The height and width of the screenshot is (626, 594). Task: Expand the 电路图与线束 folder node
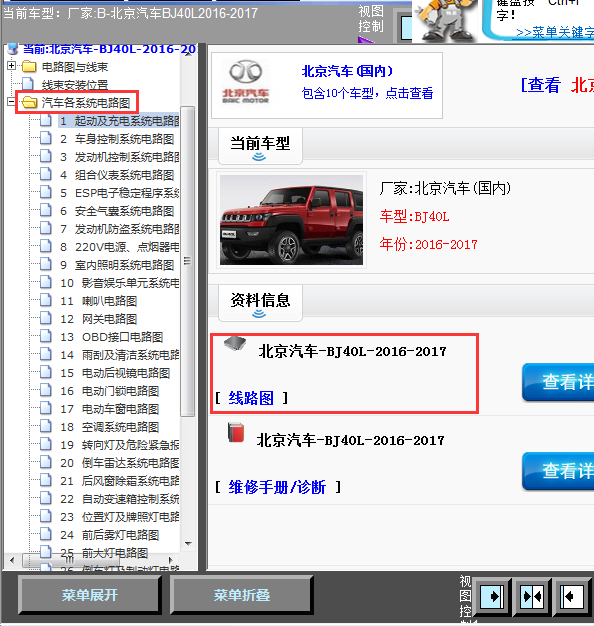tap(12, 65)
